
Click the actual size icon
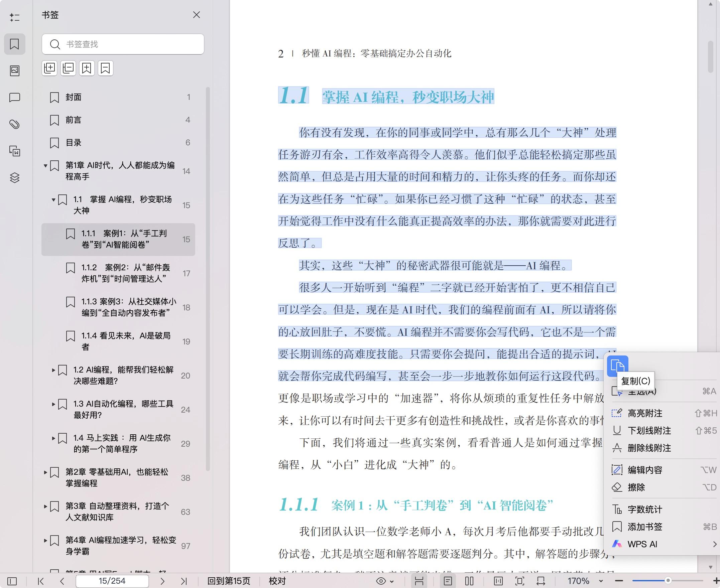[498, 581]
